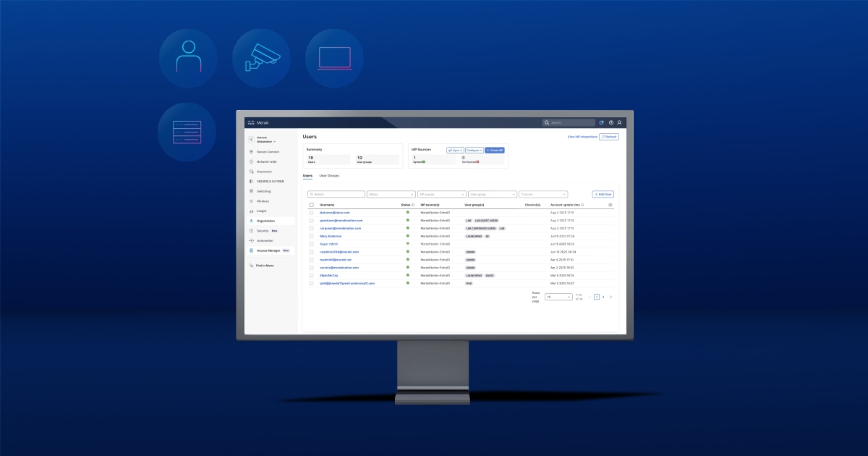
Task: Click the search input field in the top bar
Action: pyautogui.click(x=570, y=122)
